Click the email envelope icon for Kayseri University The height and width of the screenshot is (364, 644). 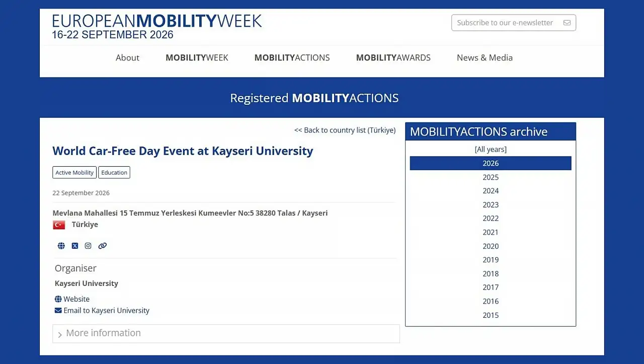58,311
